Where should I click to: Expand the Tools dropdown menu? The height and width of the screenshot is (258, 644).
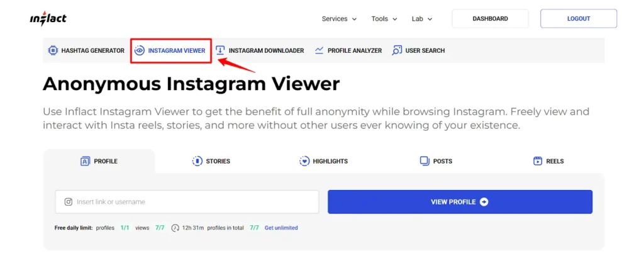coord(384,19)
